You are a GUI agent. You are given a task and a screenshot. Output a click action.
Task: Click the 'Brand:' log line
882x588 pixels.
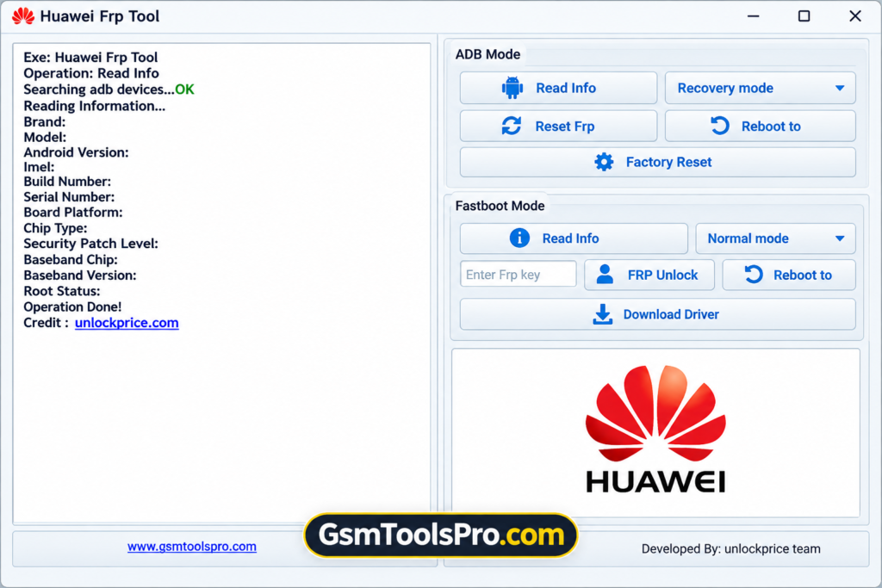pos(45,121)
